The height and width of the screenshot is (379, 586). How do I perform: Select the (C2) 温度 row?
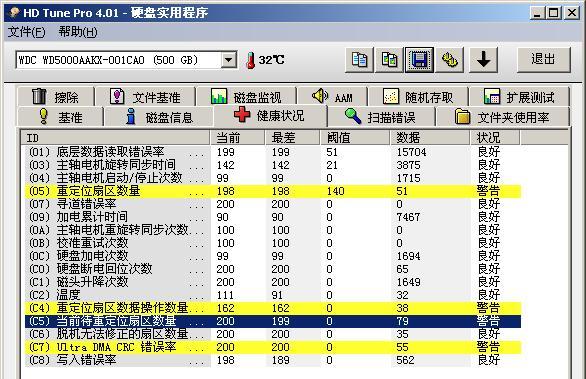pos(273,295)
